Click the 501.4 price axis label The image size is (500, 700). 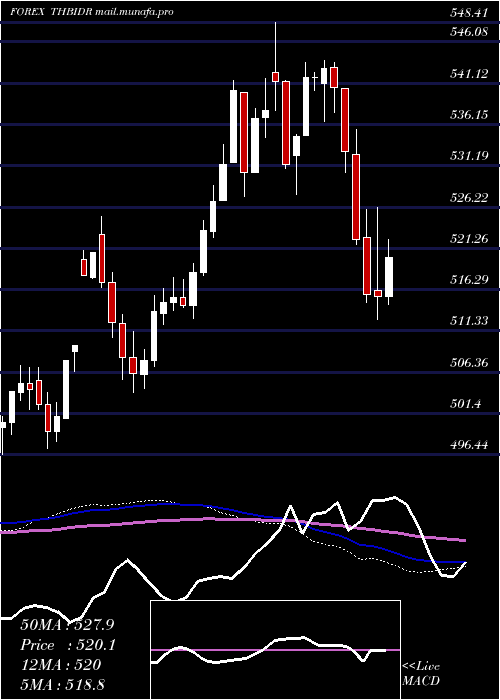tap(466, 404)
